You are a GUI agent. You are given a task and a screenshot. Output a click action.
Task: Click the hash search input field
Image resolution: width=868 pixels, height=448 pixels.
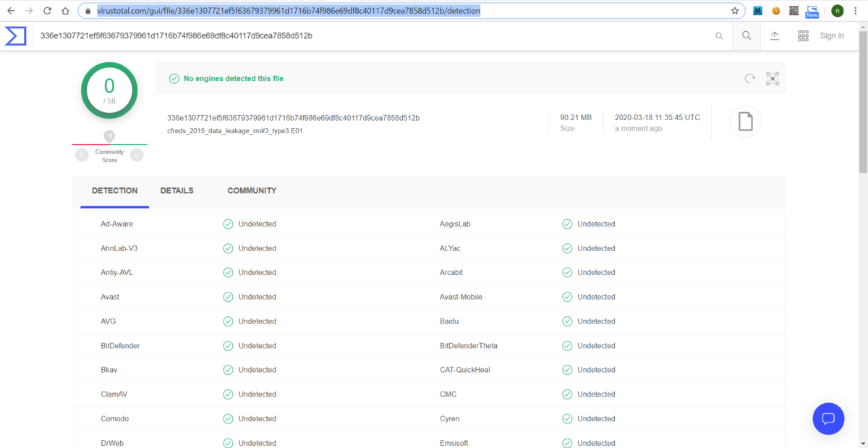point(373,35)
